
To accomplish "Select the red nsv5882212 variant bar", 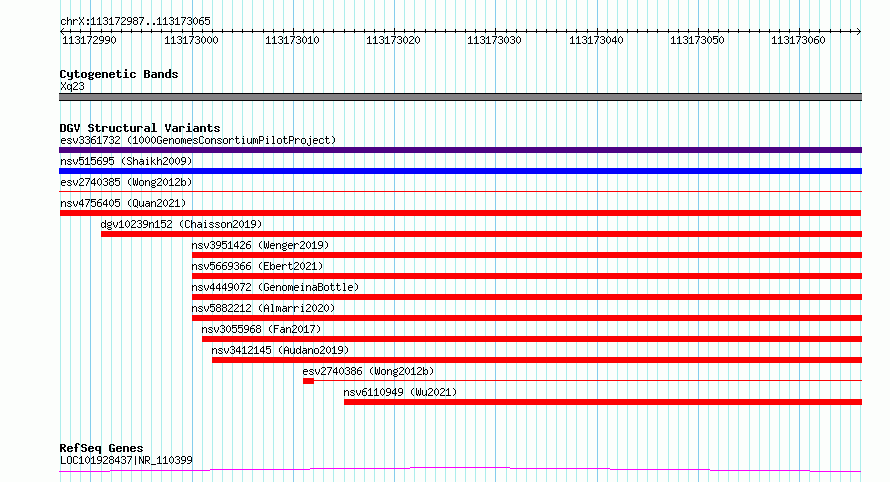I will [x=527, y=318].
